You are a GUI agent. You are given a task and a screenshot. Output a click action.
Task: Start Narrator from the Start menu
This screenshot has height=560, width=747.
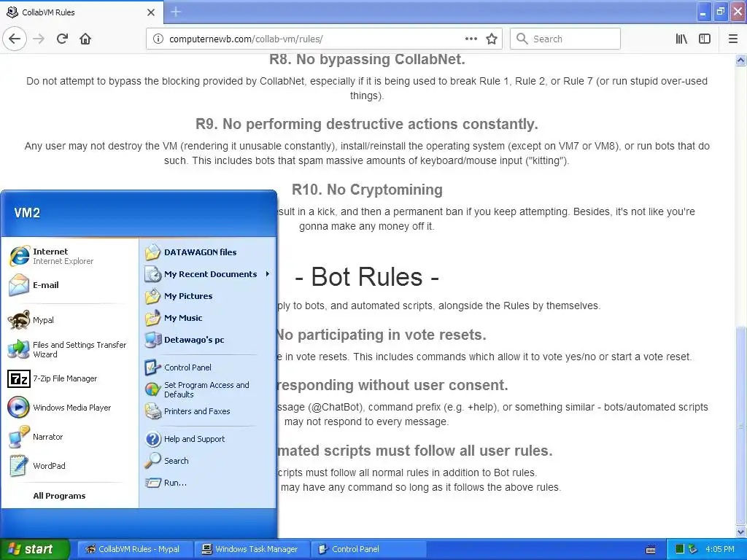click(69, 437)
